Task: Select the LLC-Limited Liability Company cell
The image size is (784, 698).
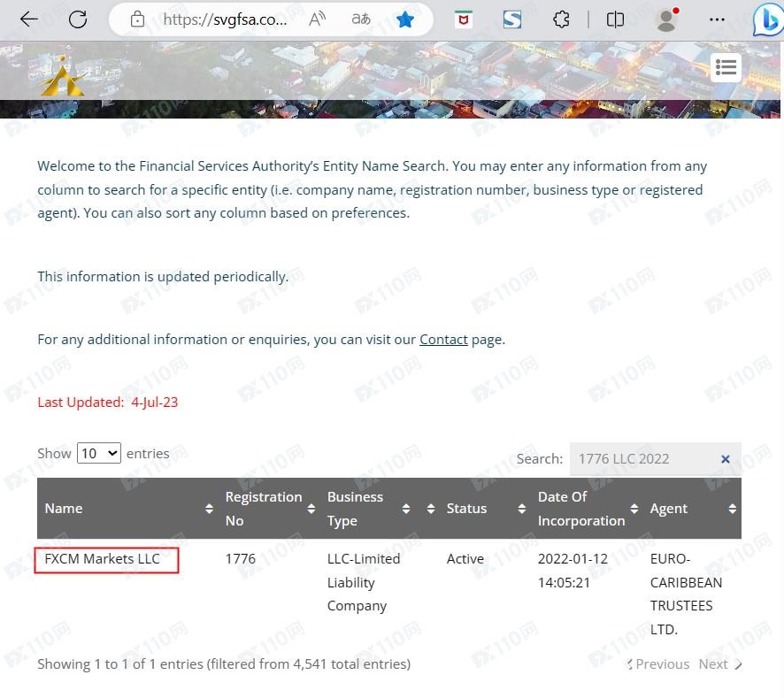Action: (x=364, y=582)
